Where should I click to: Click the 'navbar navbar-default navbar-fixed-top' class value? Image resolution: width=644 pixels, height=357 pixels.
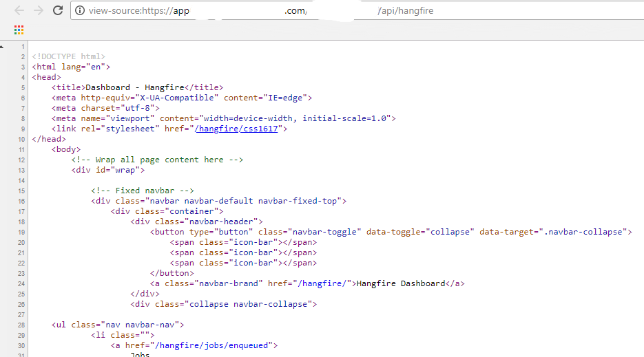click(x=243, y=201)
